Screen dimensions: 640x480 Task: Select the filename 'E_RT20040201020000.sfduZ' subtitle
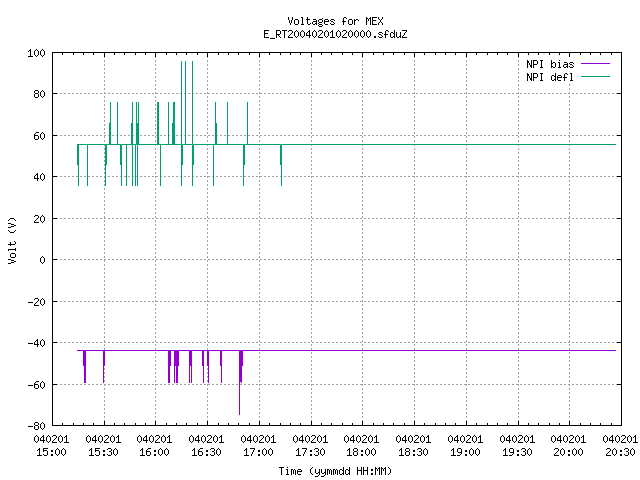(335, 34)
